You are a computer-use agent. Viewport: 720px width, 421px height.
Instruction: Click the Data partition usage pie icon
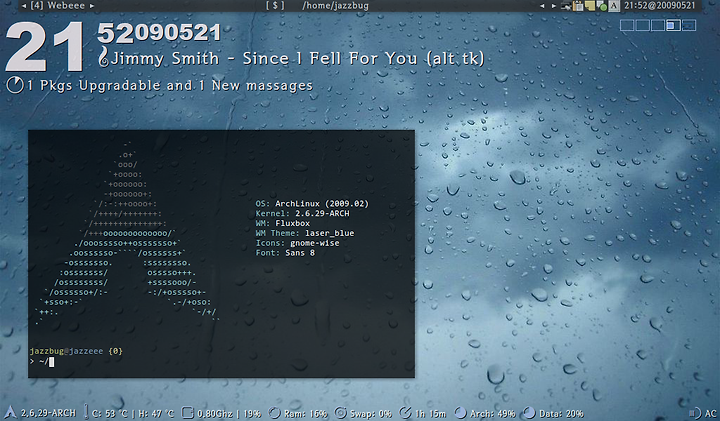529,413
